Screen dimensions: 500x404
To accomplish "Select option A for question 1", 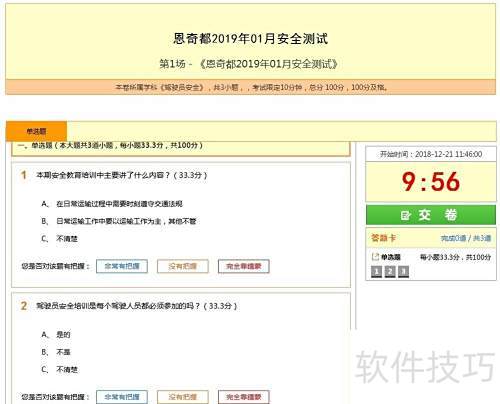I will [112, 204].
